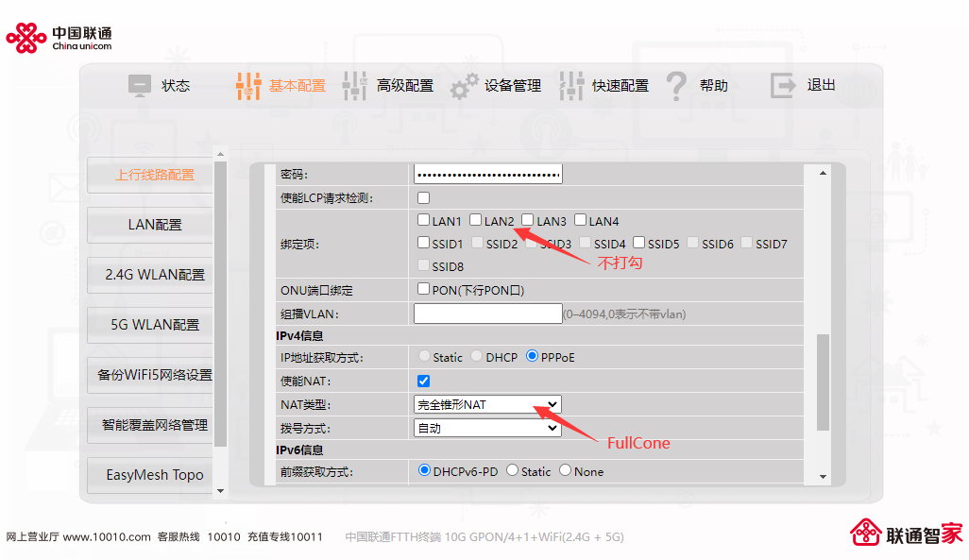Open the 状态 (Status) page icon
This screenshot has width=969, height=560.
pos(139,85)
